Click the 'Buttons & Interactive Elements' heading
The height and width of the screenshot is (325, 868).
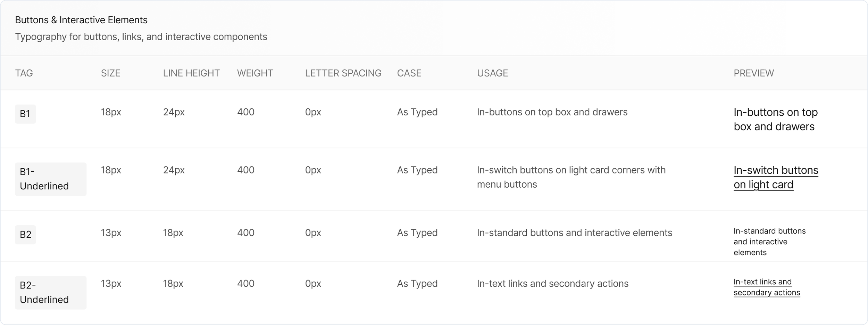(x=81, y=20)
